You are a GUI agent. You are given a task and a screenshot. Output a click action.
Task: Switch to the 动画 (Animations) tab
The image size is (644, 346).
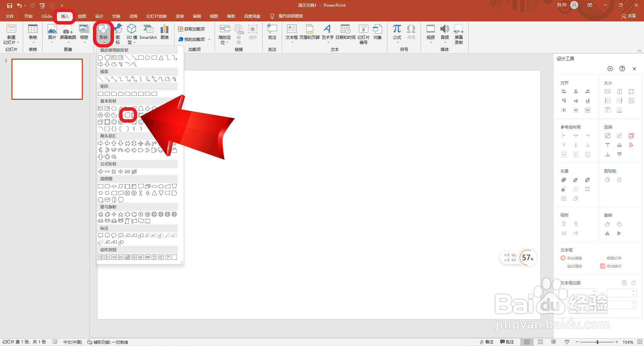point(133,16)
